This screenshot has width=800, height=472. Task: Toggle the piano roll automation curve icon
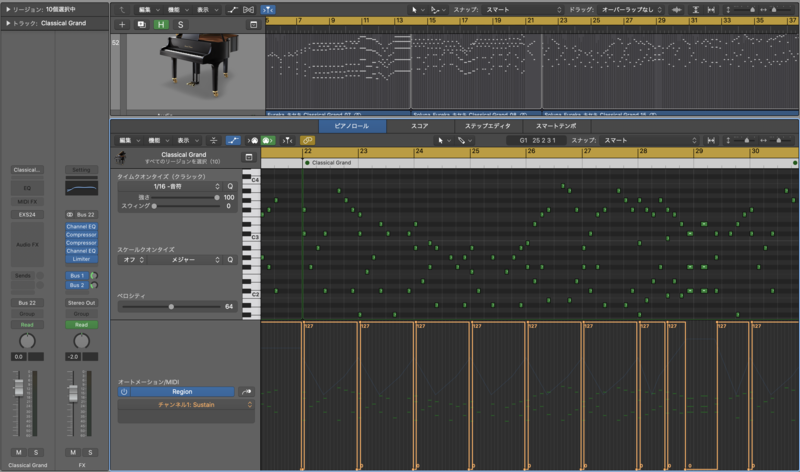point(233,140)
